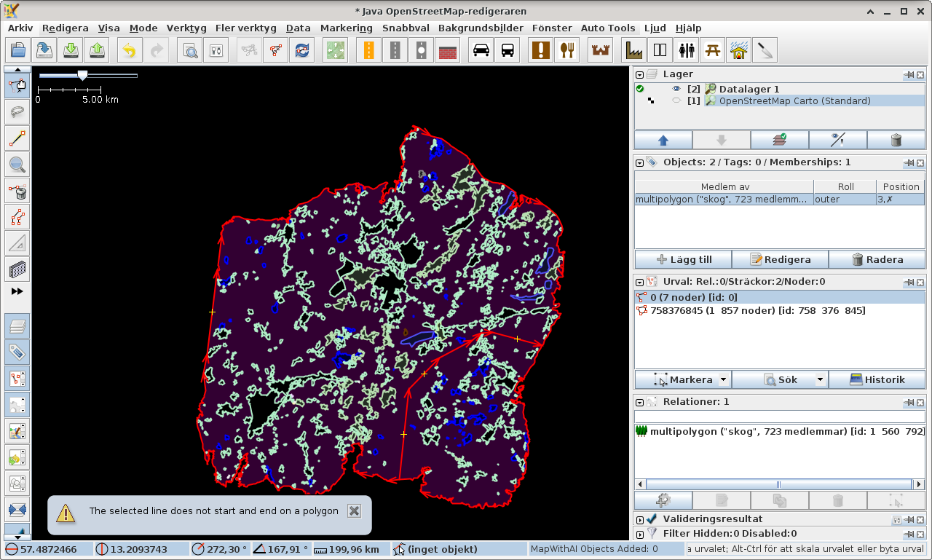
Task: Click the Download map data icon
Action: [71, 50]
